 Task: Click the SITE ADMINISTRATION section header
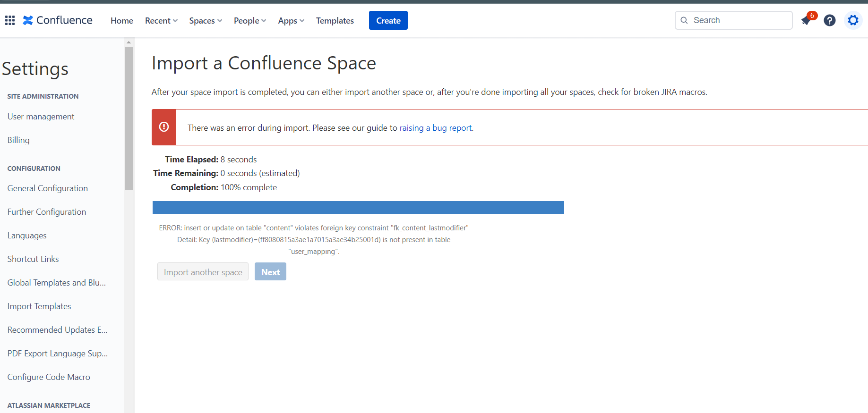(43, 96)
